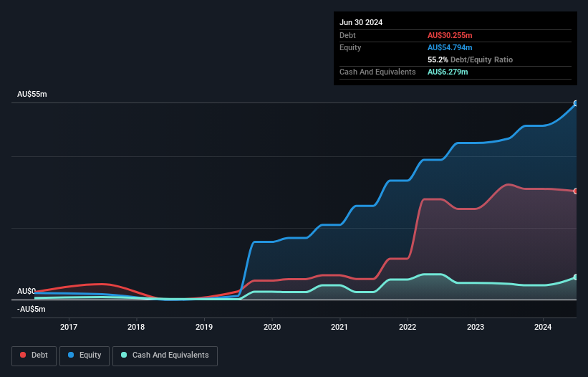Click the AU$30.255m debt value
Image resolution: width=588 pixels, height=377 pixels.
(450, 35)
